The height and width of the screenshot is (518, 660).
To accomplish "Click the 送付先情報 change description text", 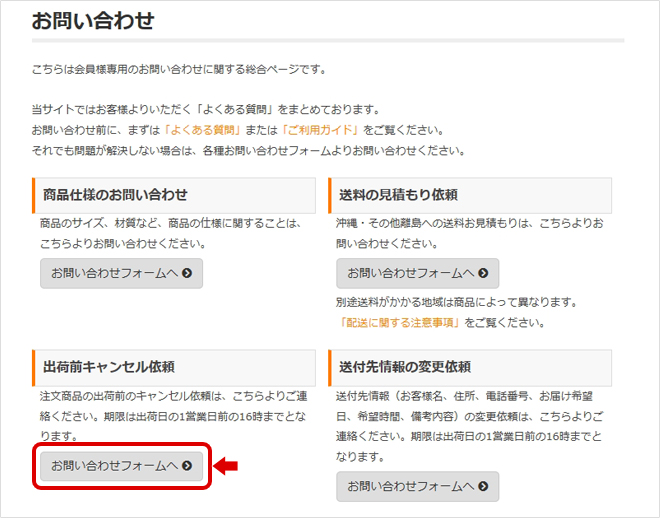I will tap(470, 426).
